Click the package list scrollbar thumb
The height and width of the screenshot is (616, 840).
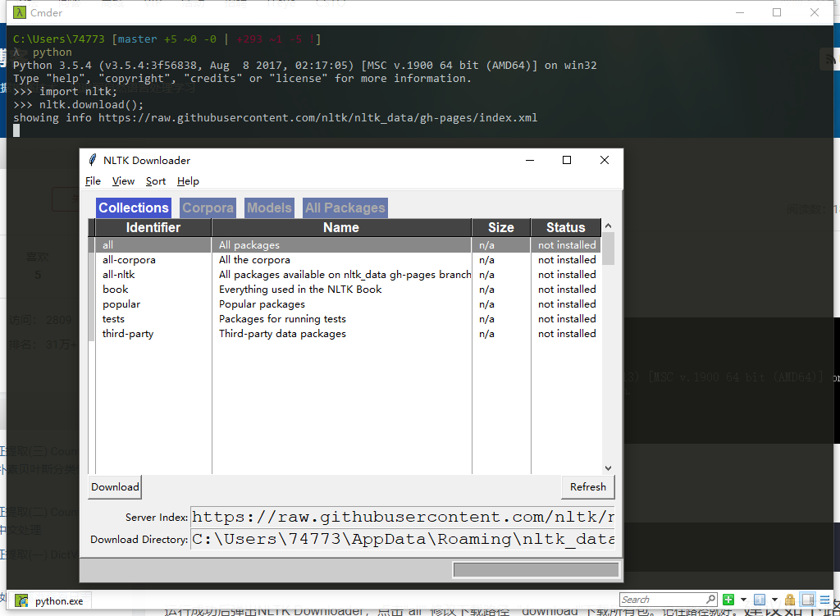click(608, 249)
